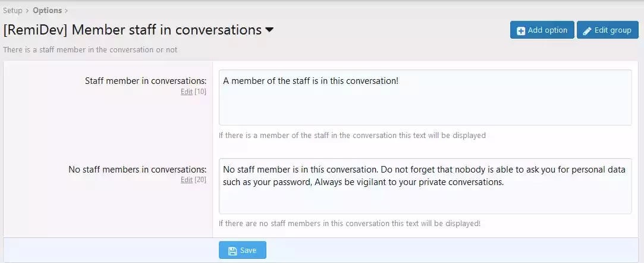This screenshot has width=644, height=263.
Task: Click the [RemiDev] Member staff in conversations title
Action: (132, 30)
